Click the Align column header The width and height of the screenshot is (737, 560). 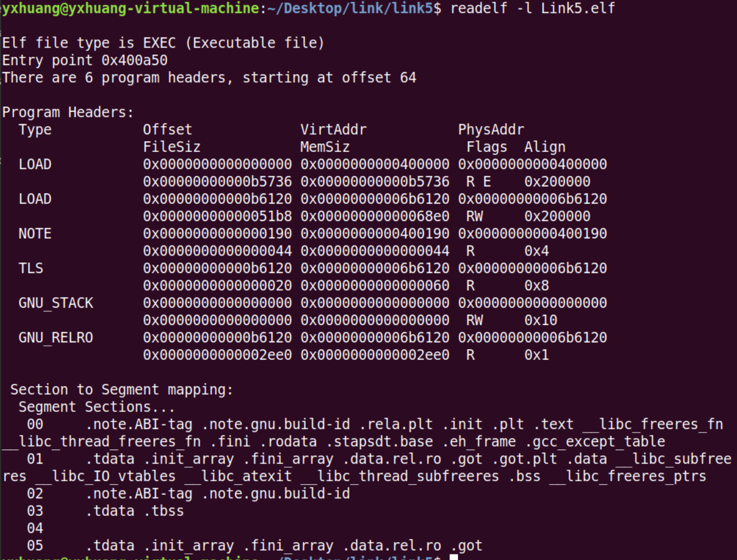tap(544, 147)
